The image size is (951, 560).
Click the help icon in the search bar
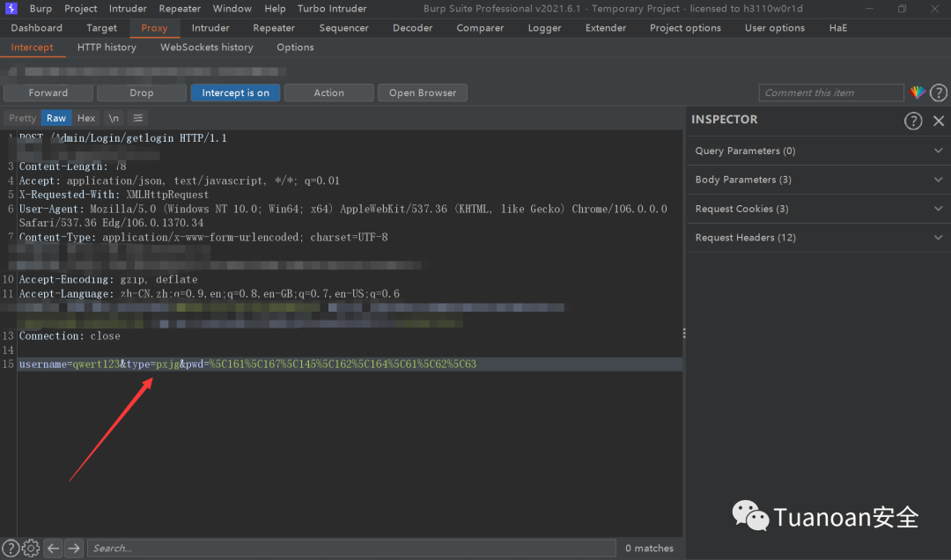point(11,548)
